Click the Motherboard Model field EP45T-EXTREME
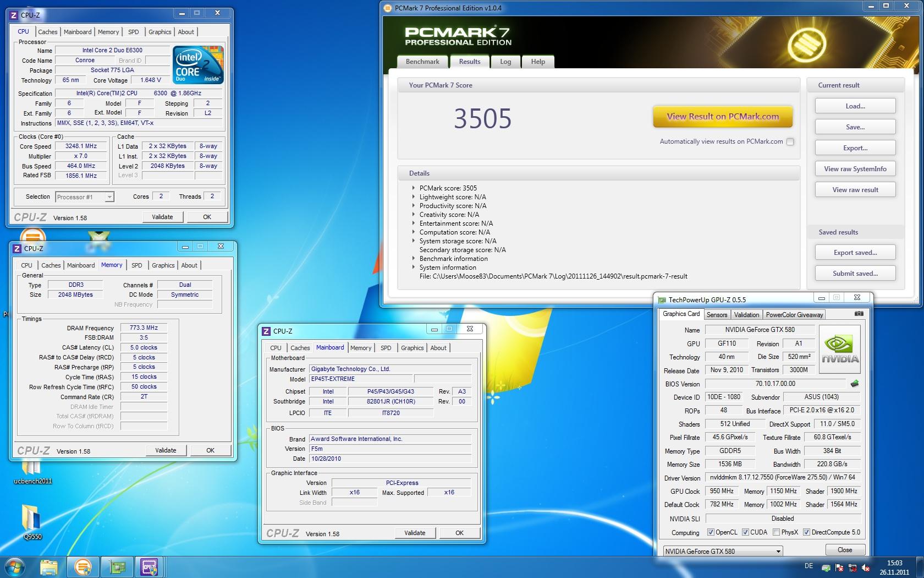The image size is (924, 578). pos(360,379)
